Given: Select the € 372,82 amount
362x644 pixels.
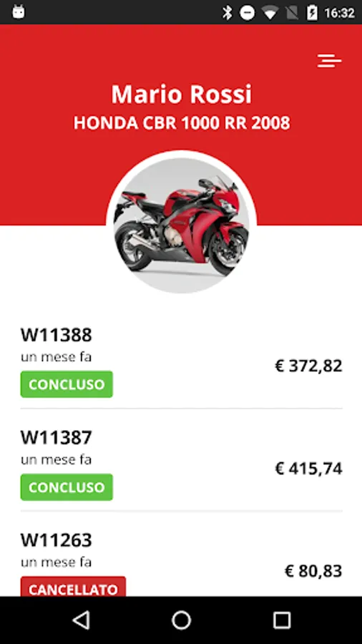Looking at the screenshot, I should (x=308, y=366).
